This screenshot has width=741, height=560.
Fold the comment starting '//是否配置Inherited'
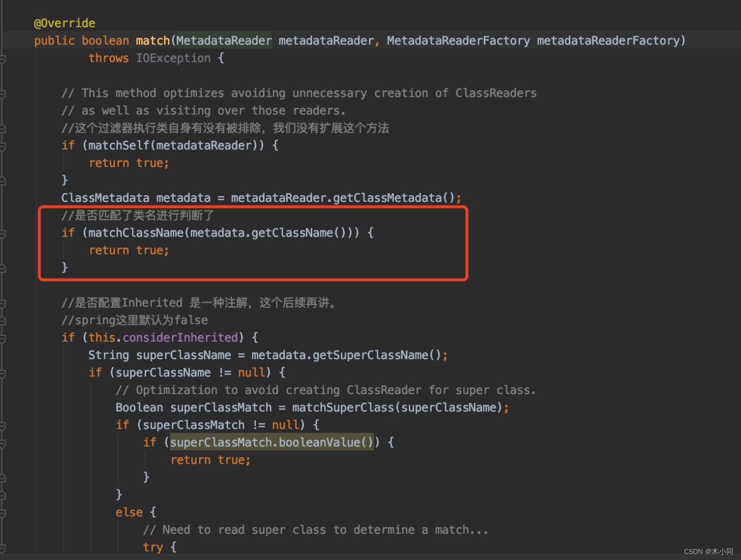tap(2, 303)
